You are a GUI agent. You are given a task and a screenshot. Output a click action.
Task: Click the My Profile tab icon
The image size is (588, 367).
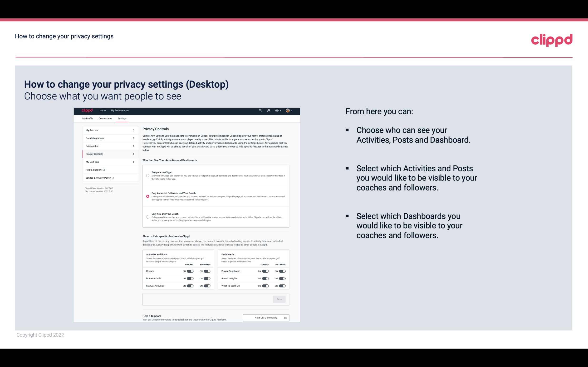[x=87, y=118]
